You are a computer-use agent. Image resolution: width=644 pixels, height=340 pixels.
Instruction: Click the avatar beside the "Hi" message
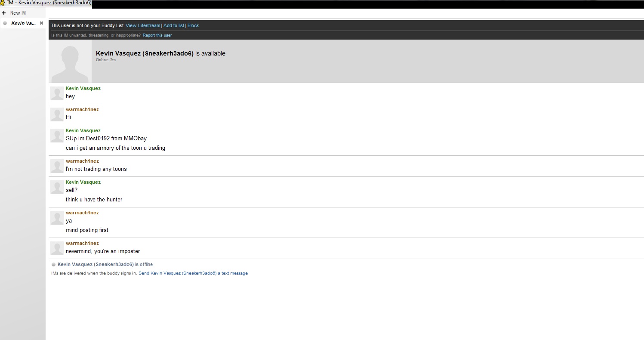57,114
